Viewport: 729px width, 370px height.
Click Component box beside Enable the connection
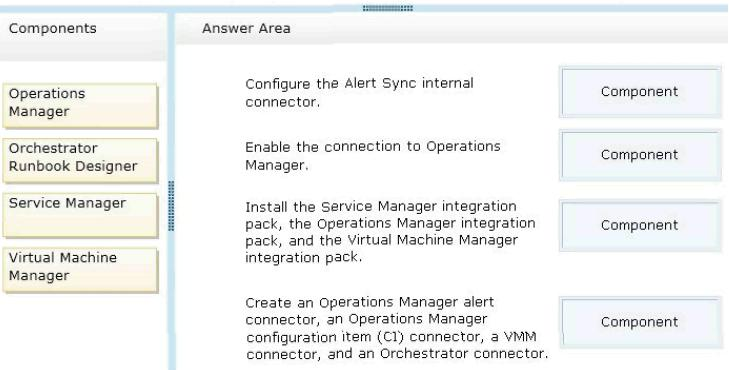[640, 155]
